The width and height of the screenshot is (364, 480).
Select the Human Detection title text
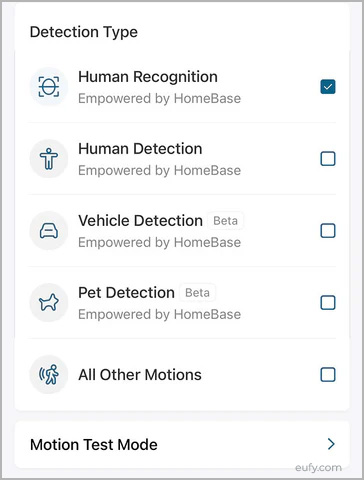140,149
